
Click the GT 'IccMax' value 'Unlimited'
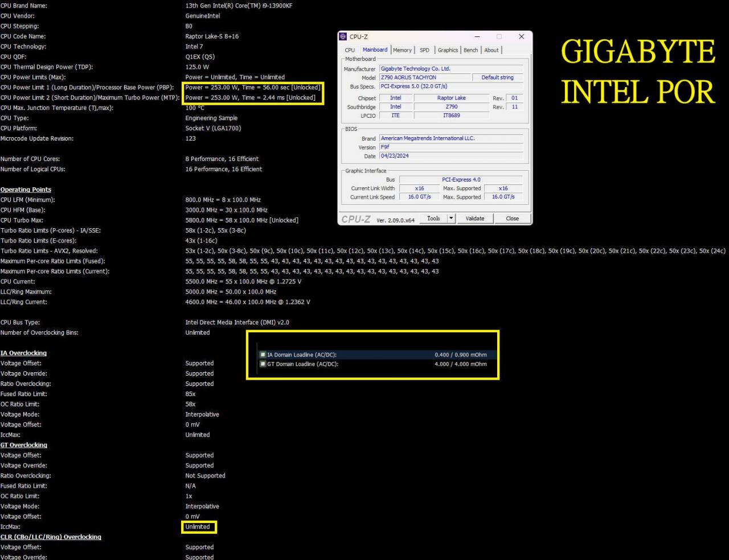tap(198, 527)
